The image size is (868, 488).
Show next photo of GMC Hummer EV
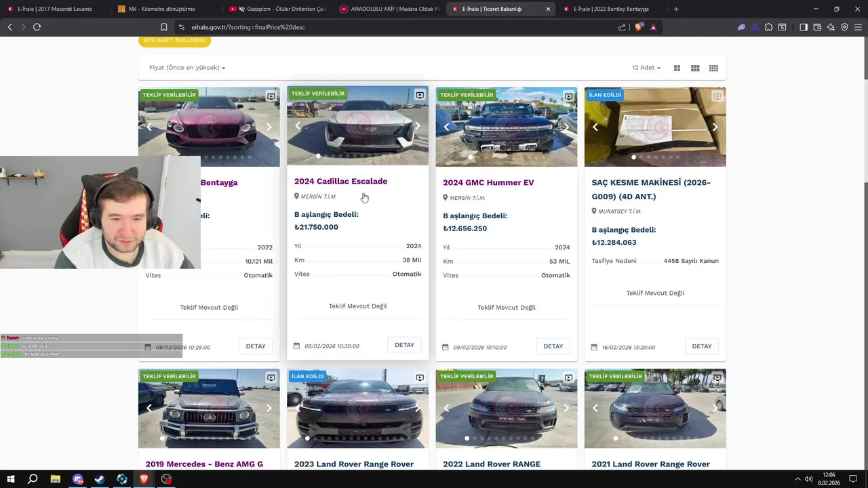566,127
